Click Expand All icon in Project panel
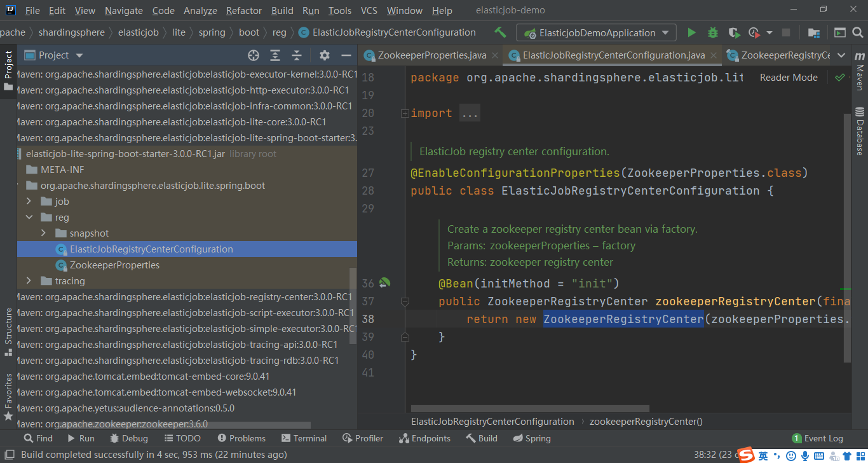The width and height of the screenshot is (868, 463). pos(275,55)
